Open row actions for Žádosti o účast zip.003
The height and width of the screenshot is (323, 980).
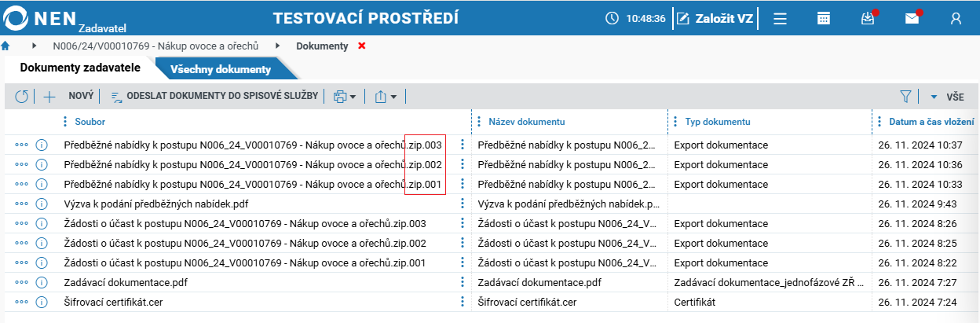[22, 223]
